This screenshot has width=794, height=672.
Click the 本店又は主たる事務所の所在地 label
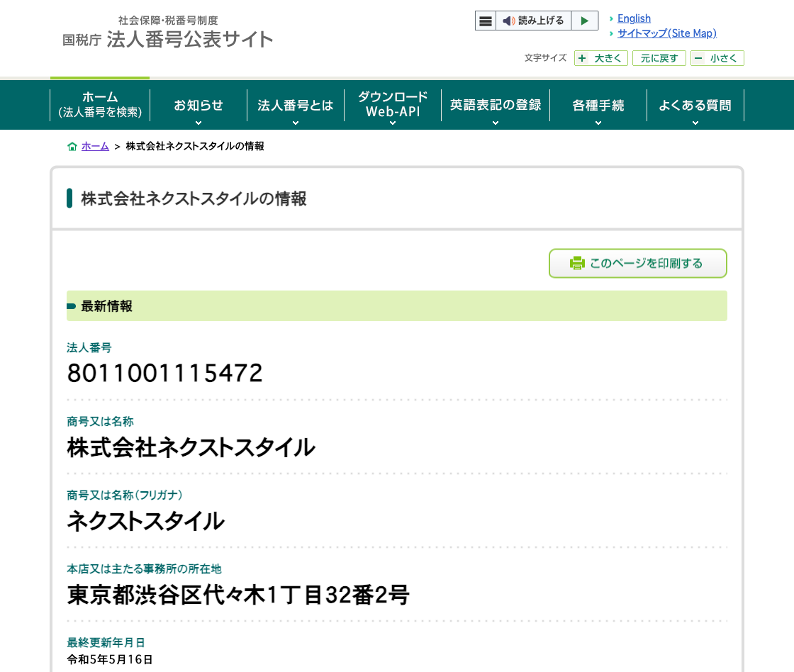pyautogui.click(x=145, y=569)
